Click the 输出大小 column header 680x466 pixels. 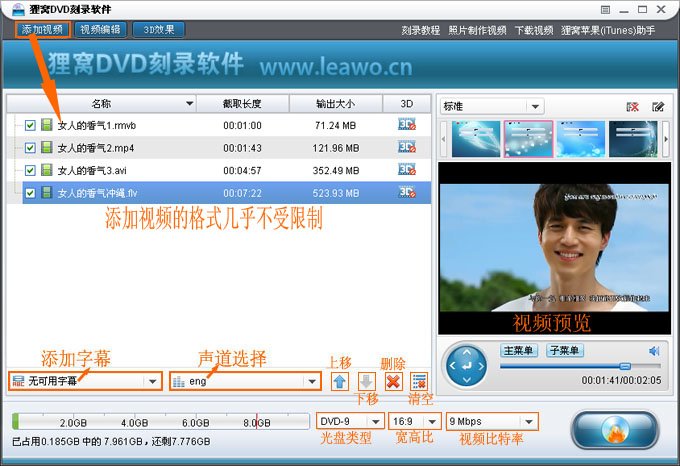tap(336, 104)
